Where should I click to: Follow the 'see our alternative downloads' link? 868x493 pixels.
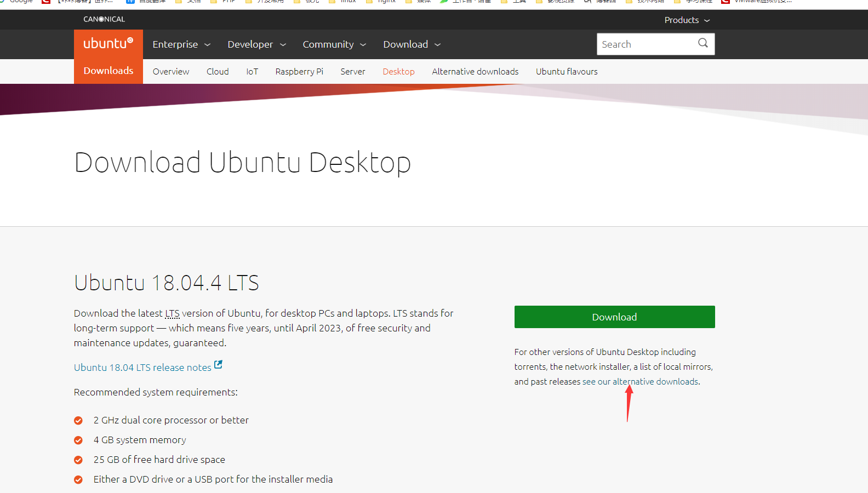click(640, 382)
